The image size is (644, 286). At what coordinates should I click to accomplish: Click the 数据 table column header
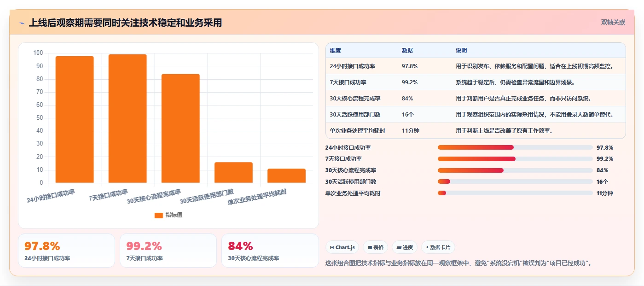tap(407, 50)
